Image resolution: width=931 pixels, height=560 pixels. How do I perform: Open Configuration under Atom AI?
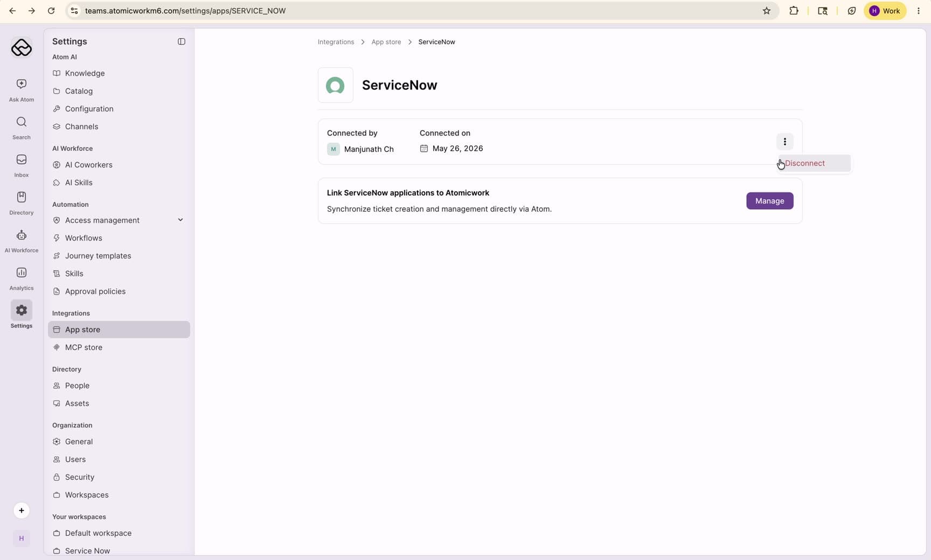[x=119, y=109]
